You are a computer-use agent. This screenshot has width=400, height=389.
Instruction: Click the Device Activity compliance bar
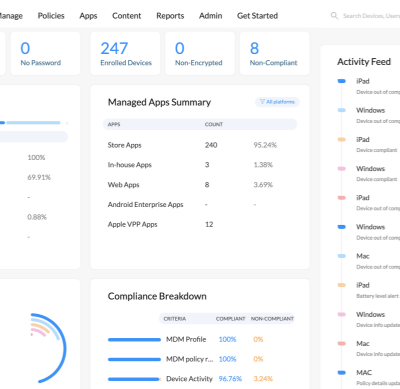(134, 379)
